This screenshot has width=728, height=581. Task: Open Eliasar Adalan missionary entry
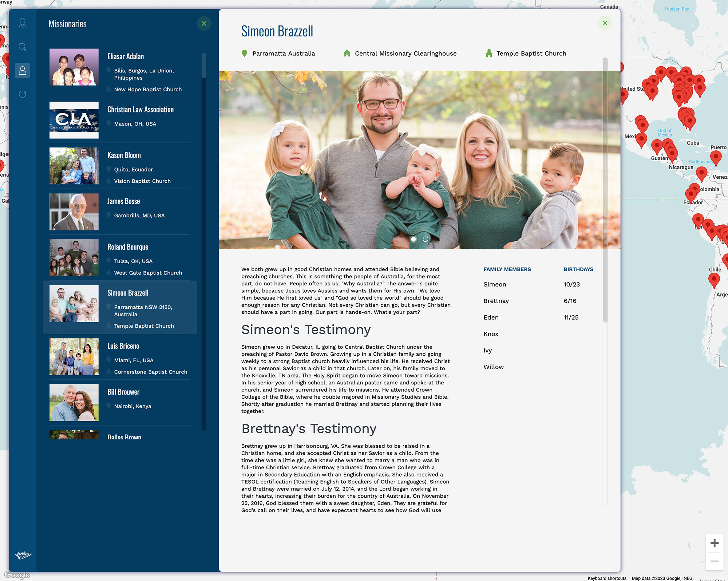(126, 56)
